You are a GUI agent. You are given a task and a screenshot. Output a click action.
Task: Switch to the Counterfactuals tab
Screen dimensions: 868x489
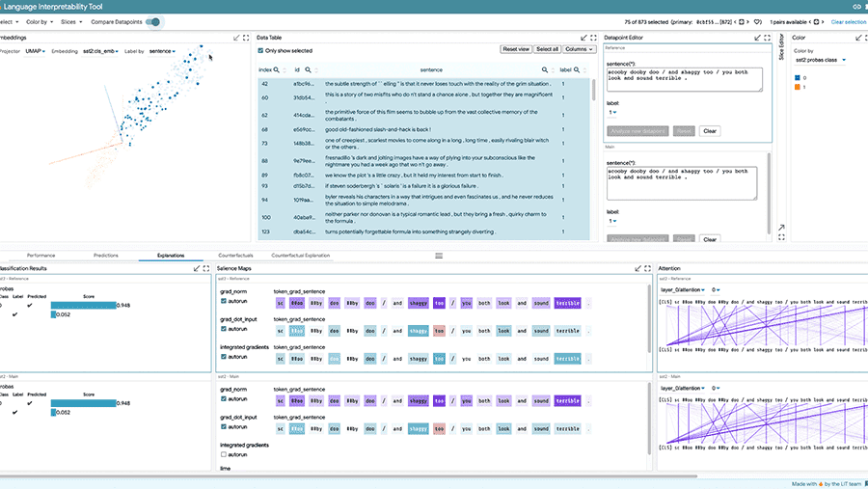coord(235,256)
